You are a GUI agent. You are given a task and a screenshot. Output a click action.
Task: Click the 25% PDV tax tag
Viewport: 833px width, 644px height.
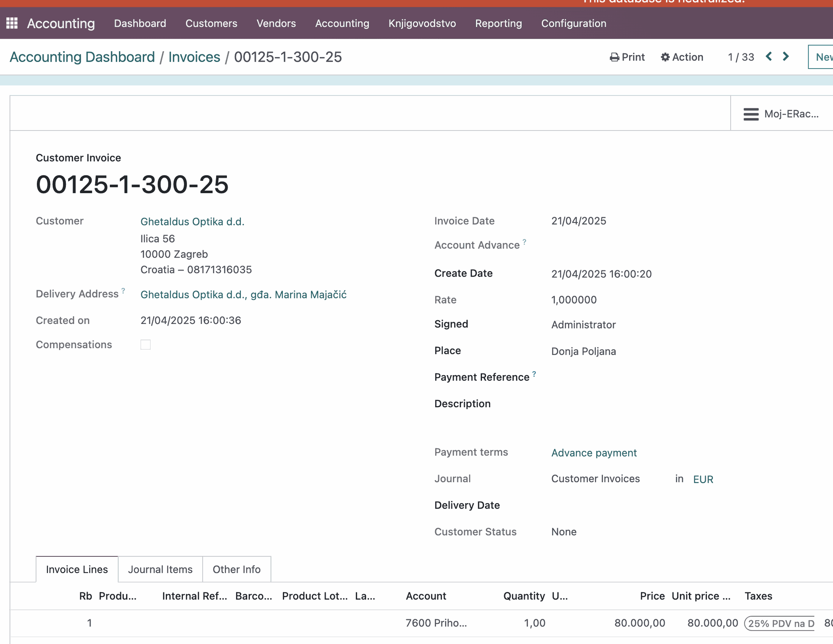click(780, 624)
